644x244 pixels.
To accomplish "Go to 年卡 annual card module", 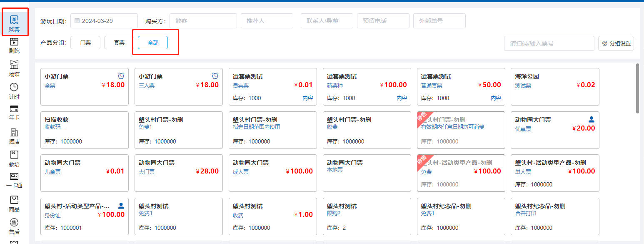I will [14, 113].
